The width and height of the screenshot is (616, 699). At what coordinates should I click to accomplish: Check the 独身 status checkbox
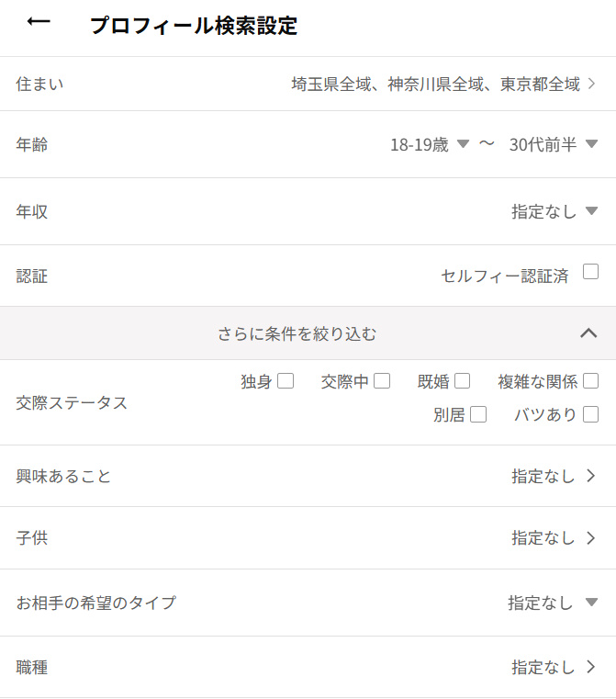(x=286, y=380)
